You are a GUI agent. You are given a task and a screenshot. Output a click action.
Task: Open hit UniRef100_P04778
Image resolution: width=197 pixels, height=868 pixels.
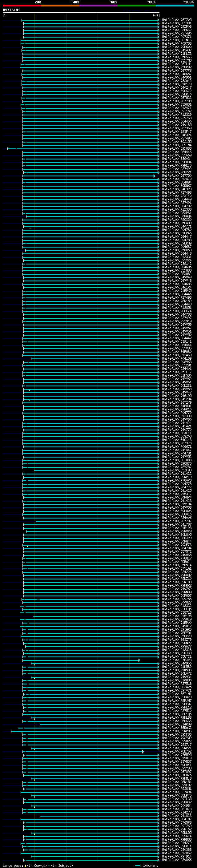177,484
